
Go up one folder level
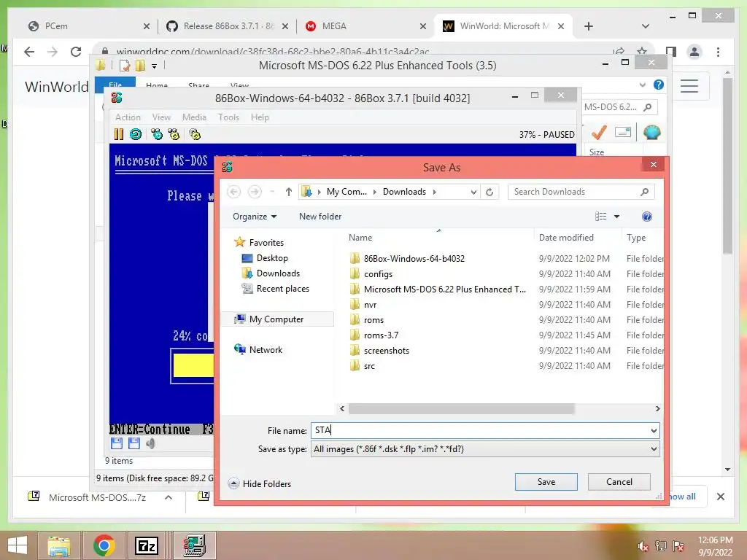[x=289, y=192]
